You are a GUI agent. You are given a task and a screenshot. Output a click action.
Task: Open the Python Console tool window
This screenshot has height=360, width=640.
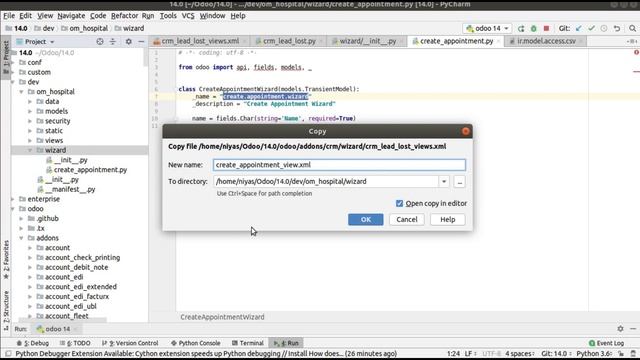click(x=196, y=343)
